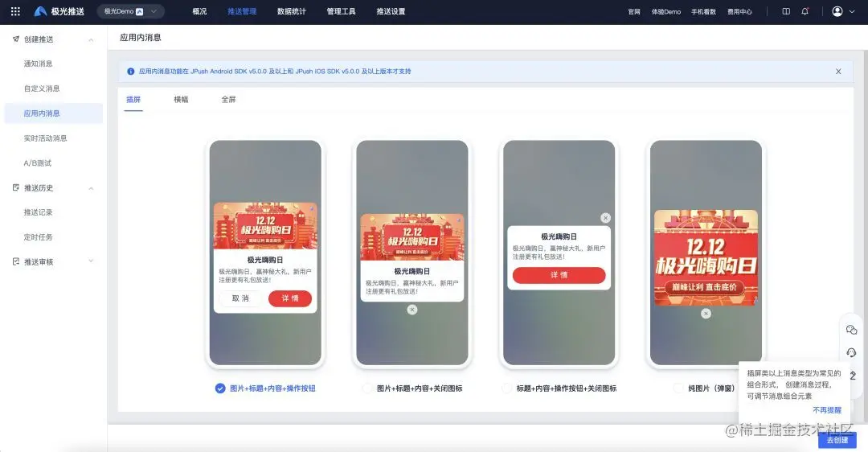Viewport: 868px width, 452px height.
Task: Collapse the 创建推送 section chevron
Action: point(91,39)
